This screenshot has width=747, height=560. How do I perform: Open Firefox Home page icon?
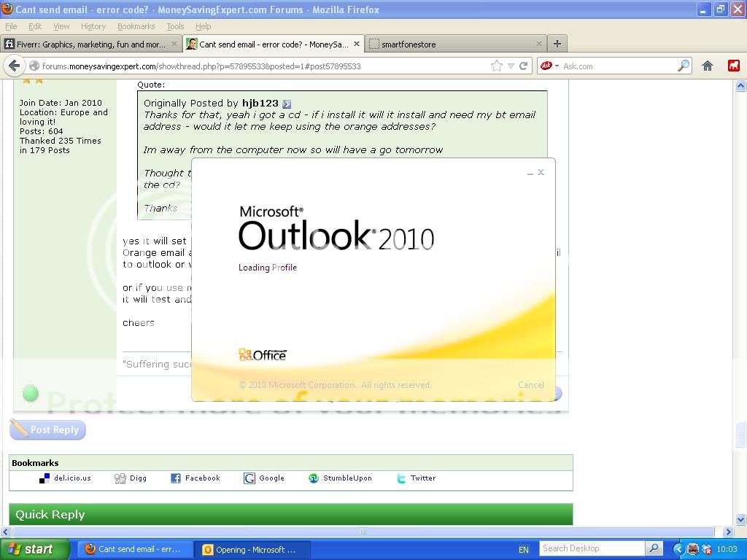coord(707,66)
